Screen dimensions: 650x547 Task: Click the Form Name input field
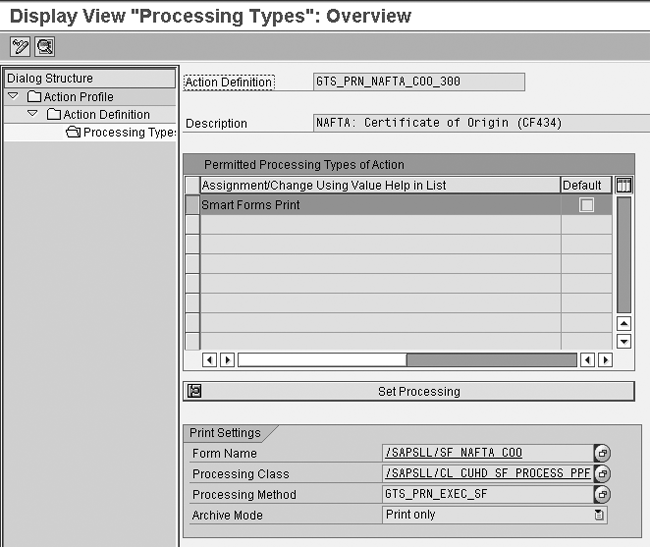[x=486, y=453]
